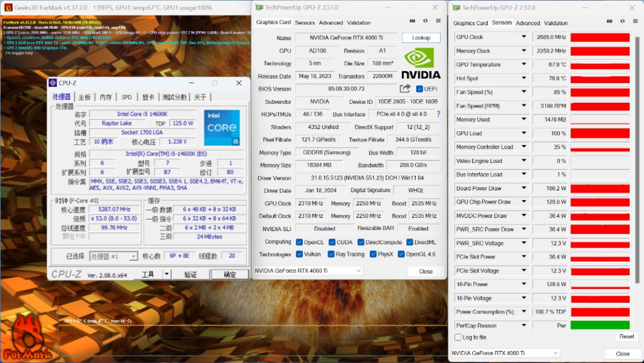Open the Board Power Draw dropdown arrow
This screenshot has width=644, height=363.
524,188
